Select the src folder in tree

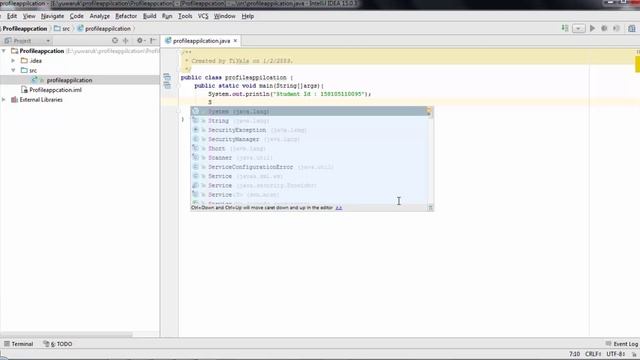point(29,71)
